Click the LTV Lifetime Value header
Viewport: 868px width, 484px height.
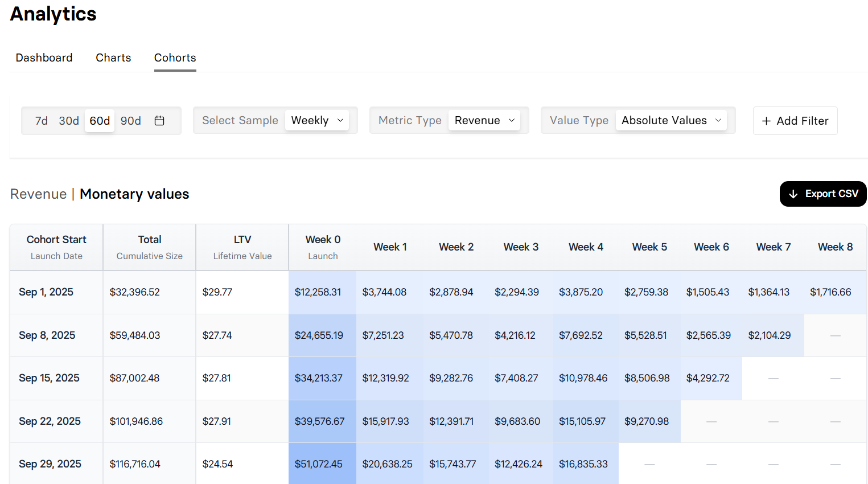tap(242, 247)
